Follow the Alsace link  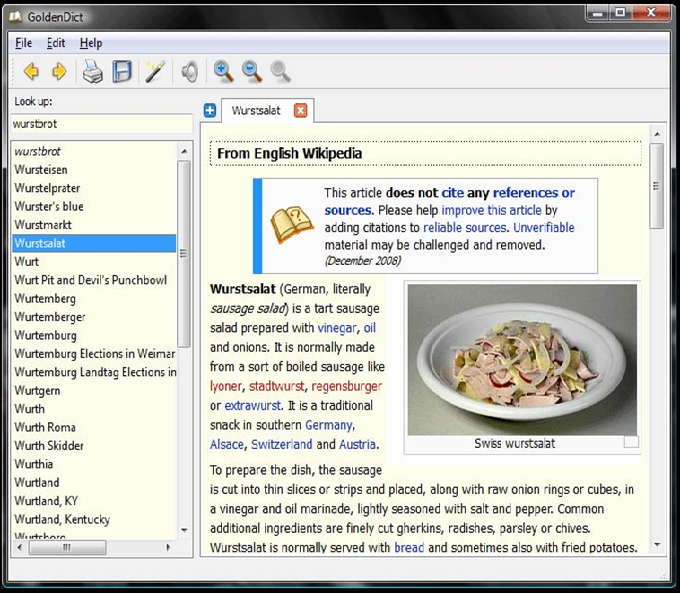(x=227, y=444)
